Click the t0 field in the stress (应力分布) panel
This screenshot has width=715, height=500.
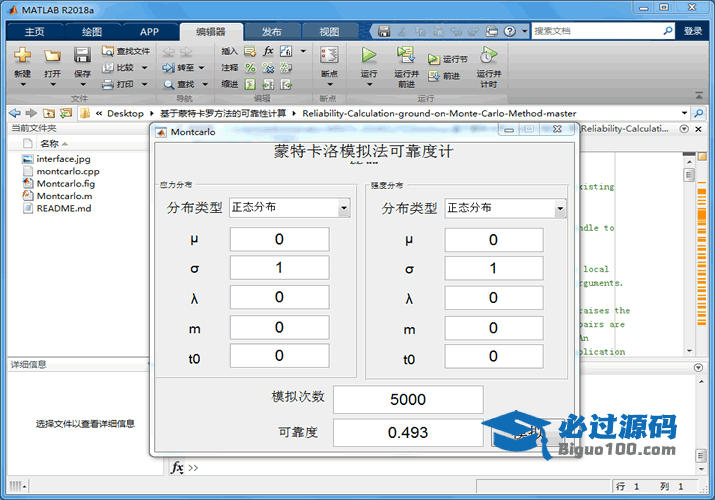click(279, 356)
